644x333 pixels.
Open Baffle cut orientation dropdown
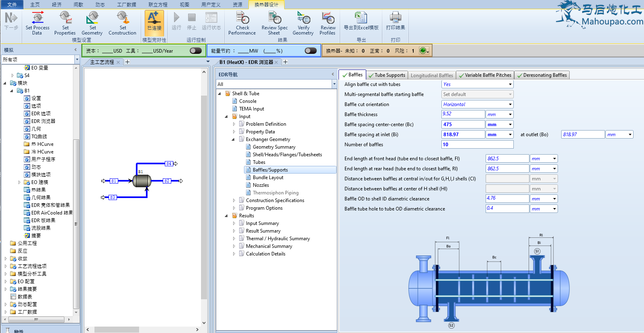coord(510,104)
